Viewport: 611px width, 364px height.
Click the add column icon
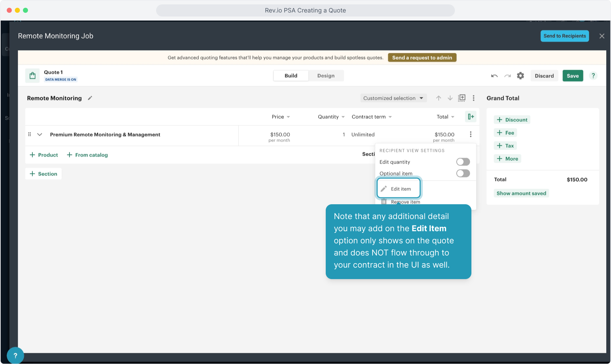click(x=471, y=117)
